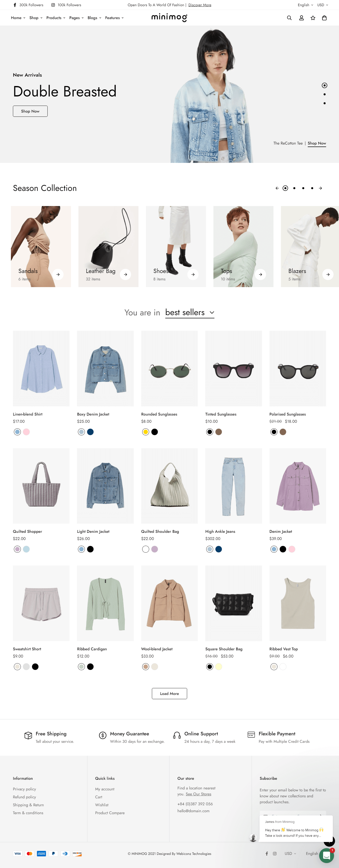339x868 pixels.
Task: Open the Products menu
Action: pos(56,18)
